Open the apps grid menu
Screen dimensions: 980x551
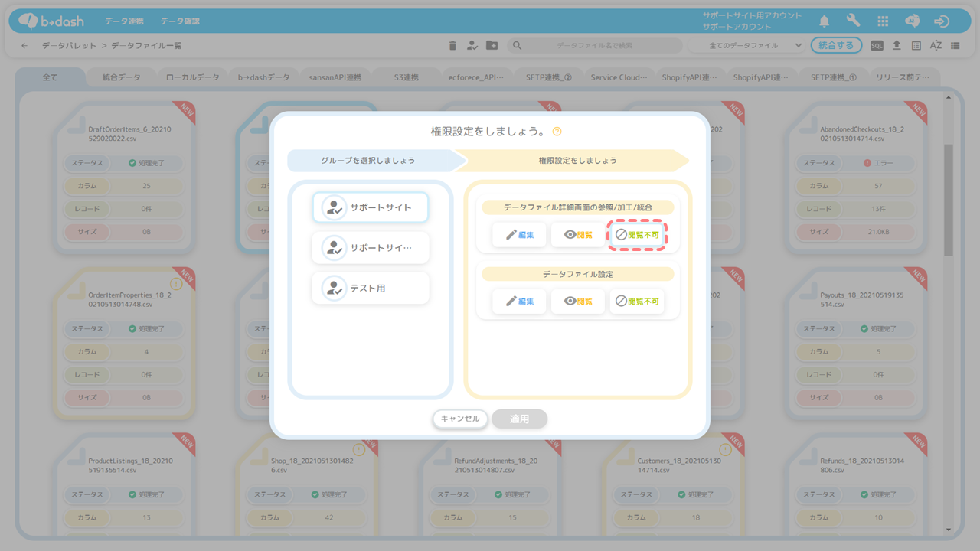(x=883, y=21)
